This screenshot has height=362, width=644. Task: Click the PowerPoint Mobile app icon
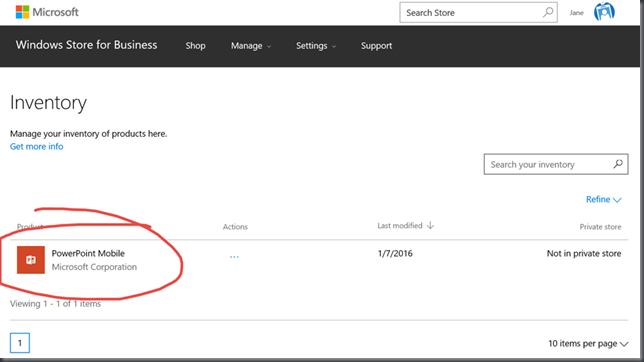tap(31, 260)
